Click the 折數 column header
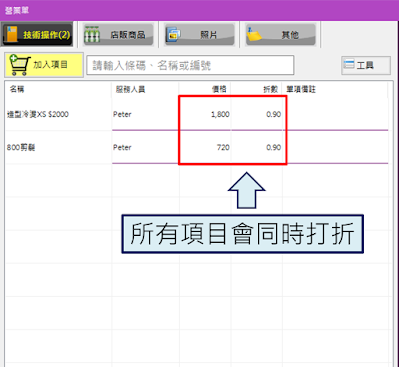The width and height of the screenshot is (399, 367). click(x=270, y=89)
